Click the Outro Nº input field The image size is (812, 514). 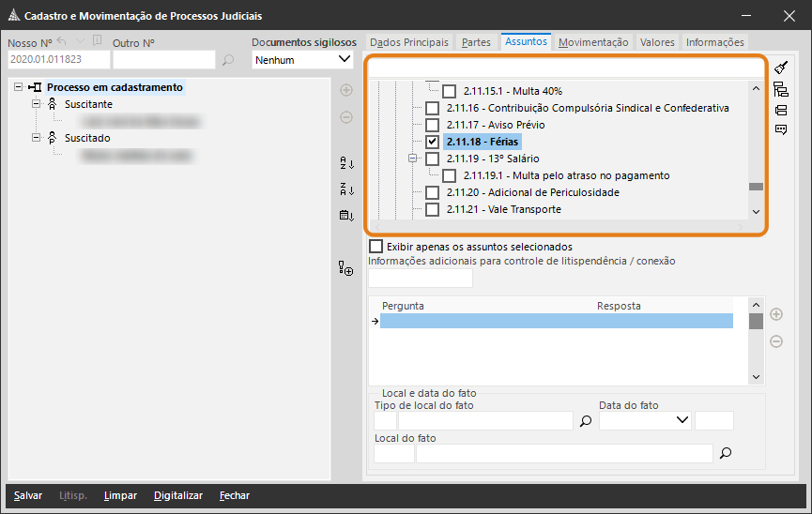point(164,60)
